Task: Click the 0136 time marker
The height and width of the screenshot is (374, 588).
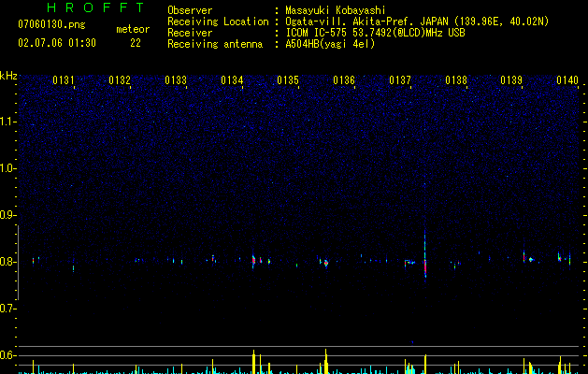Action: pyautogui.click(x=344, y=80)
